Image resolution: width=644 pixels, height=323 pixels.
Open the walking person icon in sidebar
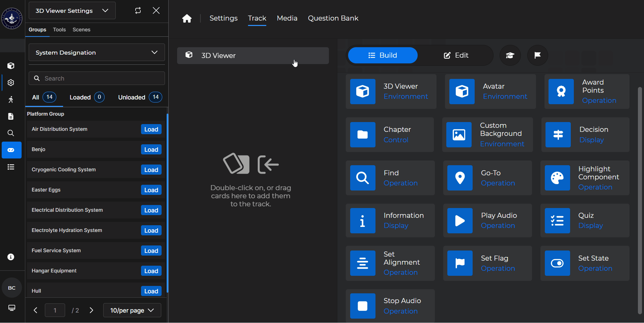pyautogui.click(x=11, y=99)
